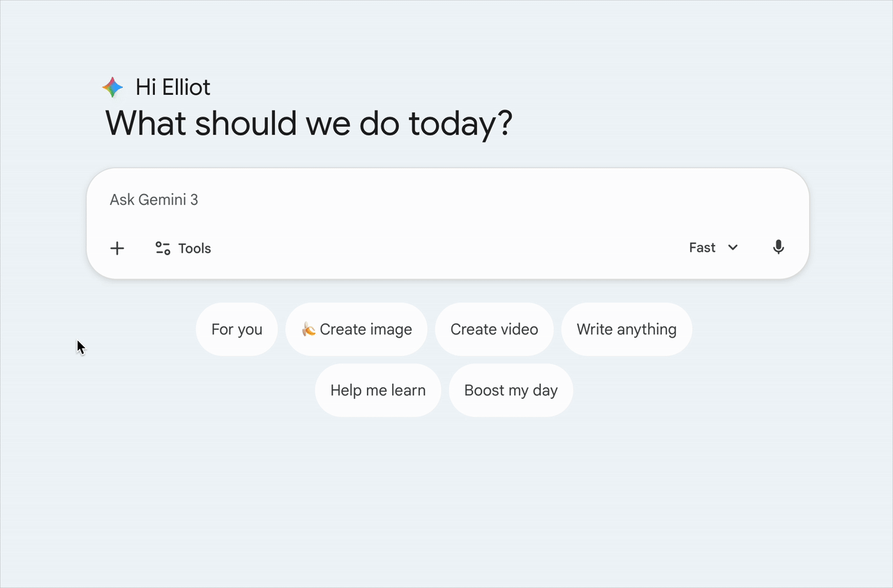Click the Tools sliders icon
Image resolution: width=893 pixels, height=588 pixels.
(163, 248)
